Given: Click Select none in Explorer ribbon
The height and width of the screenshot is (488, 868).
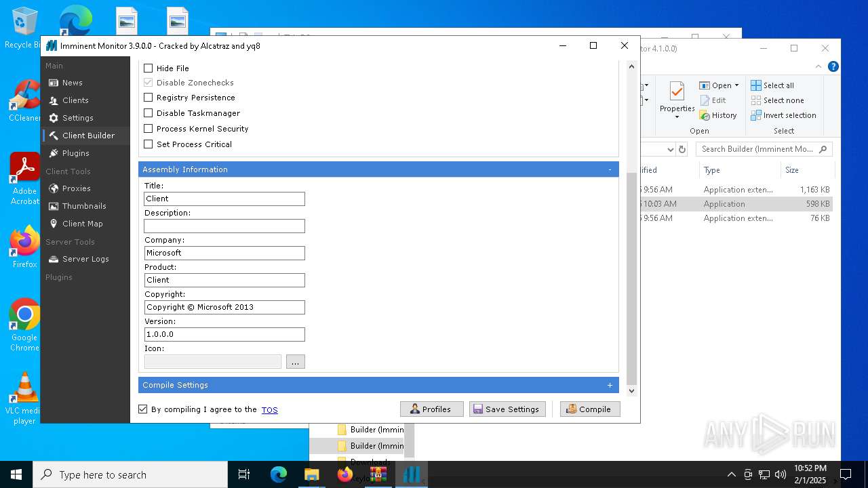Looking at the screenshot, I should 777,100.
